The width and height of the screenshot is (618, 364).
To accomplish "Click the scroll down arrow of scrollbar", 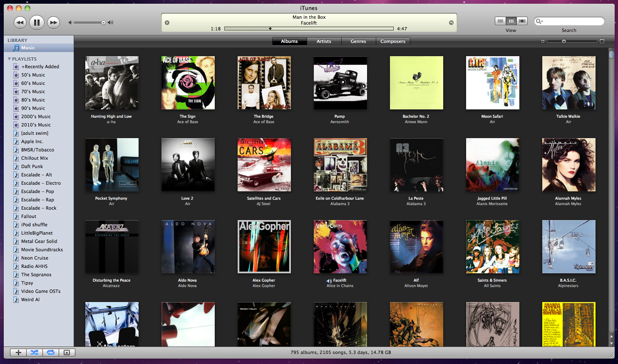I will coord(611,343).
